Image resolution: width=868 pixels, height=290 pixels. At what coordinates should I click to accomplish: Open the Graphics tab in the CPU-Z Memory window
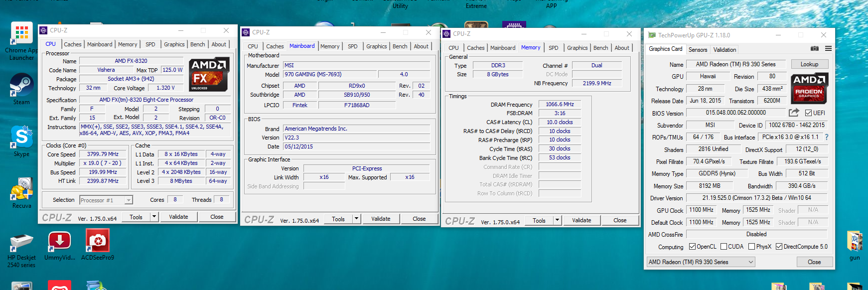coord(578,48)
